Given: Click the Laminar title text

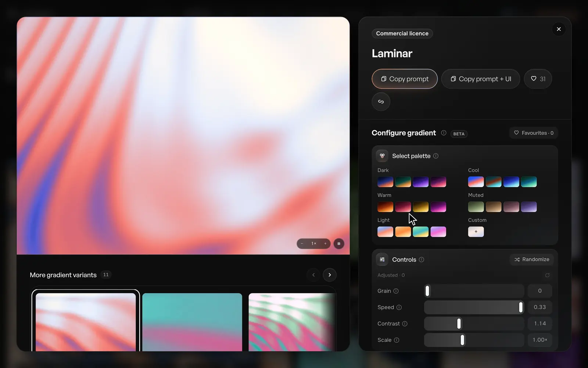Looking at the screenshot, I should [392, 54].
